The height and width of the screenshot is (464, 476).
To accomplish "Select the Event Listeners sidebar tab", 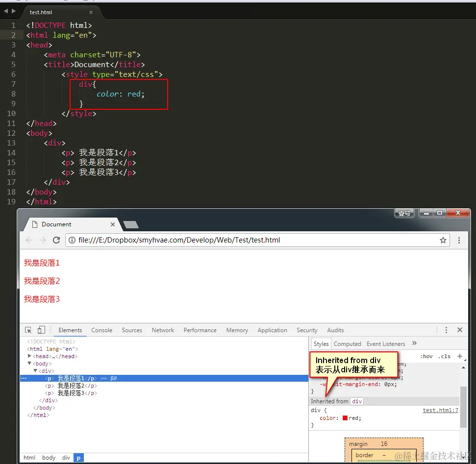I will click(385, 344).
